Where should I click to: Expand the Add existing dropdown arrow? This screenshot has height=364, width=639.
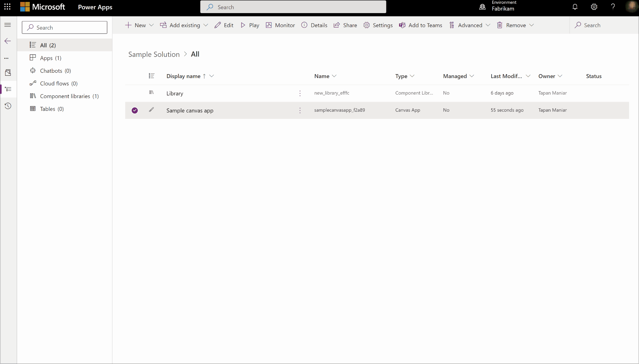coord(206,25)
